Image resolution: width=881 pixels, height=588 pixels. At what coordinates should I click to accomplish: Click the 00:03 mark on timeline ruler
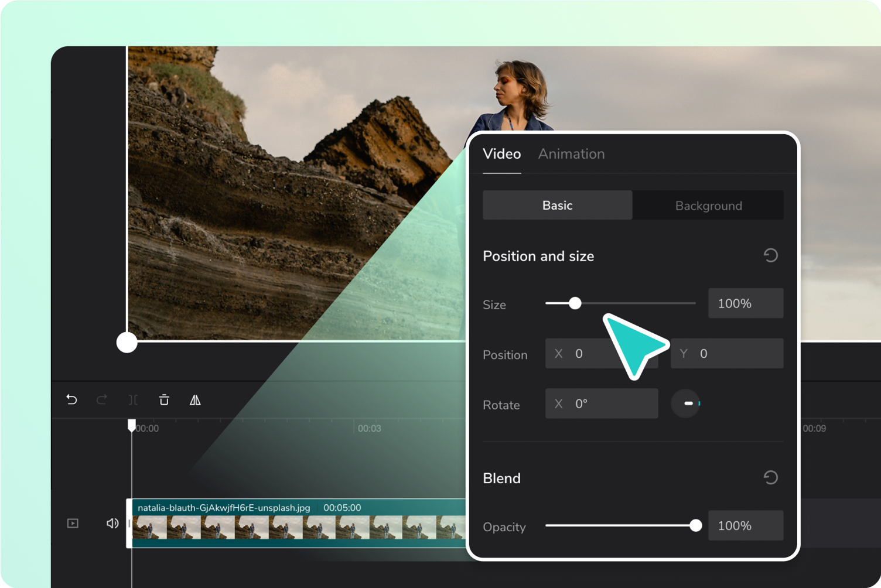point(369,429)
